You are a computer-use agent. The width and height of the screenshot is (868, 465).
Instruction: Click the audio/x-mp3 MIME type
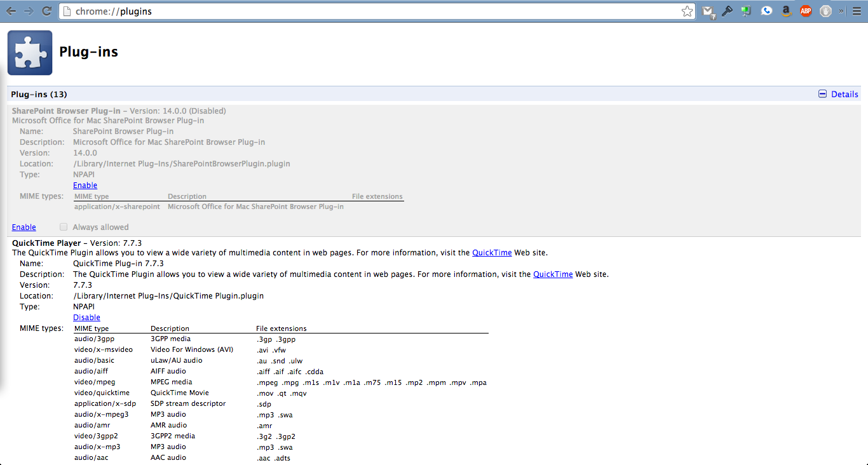(97, 447)
